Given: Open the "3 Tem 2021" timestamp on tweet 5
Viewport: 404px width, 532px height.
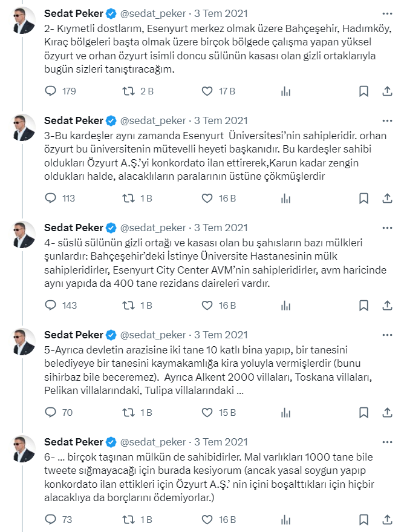Looking at the screenshot, I should click(x=221, y=335).
